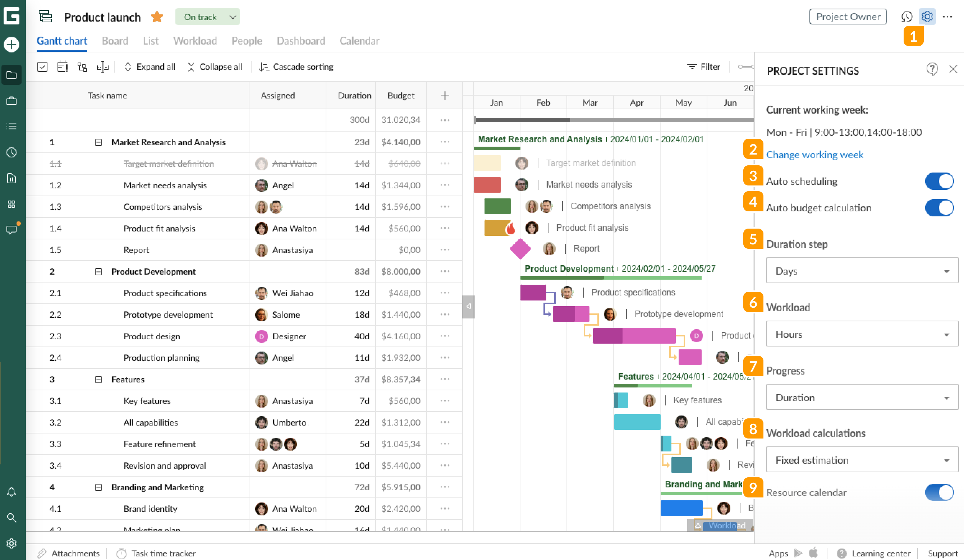The height and width of the screenshot is (560, 964).
Task: Disable Auto budget calculation
Action: (x=939, y=208)
